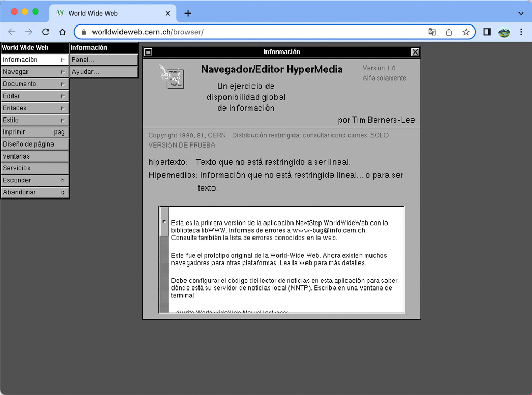Click the word 'hipertexto:'
This screenshot has width=532, height=395.
coord(168,162)
